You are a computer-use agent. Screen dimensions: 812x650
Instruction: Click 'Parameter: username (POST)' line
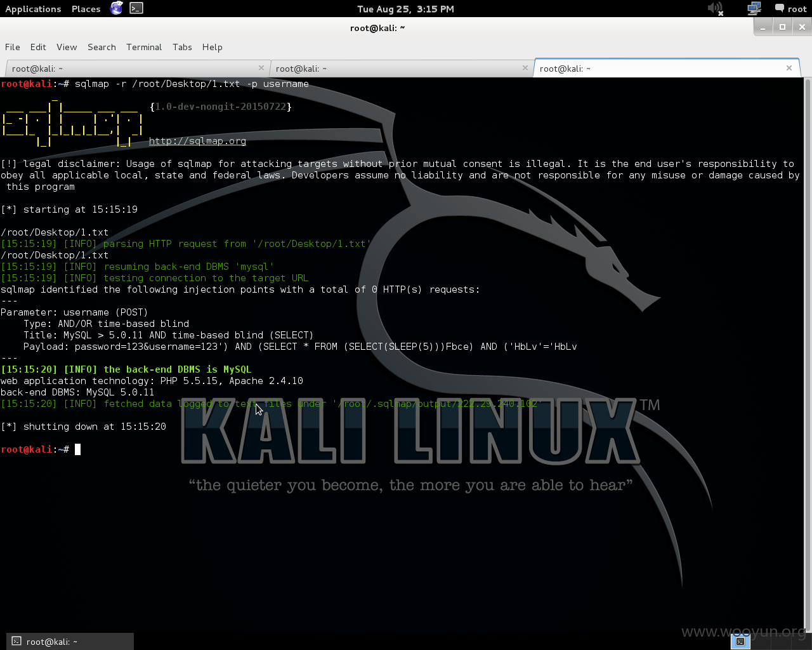pos(74,312)
